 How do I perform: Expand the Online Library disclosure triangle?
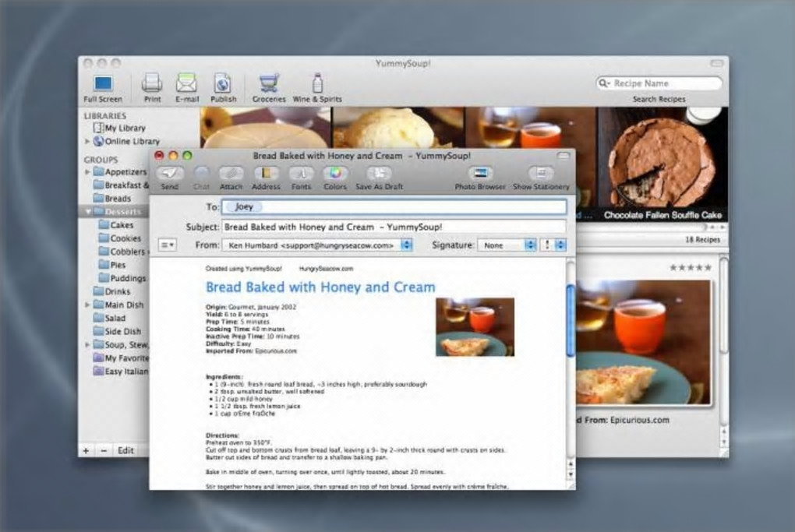[x=87, y=141]
